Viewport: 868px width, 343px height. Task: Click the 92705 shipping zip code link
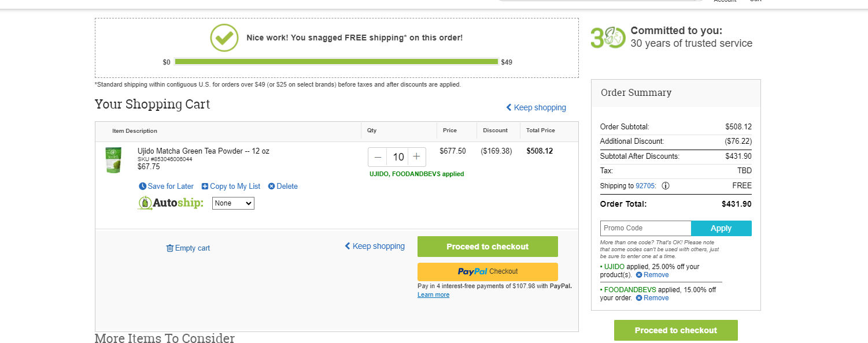[x=645, y=186]
